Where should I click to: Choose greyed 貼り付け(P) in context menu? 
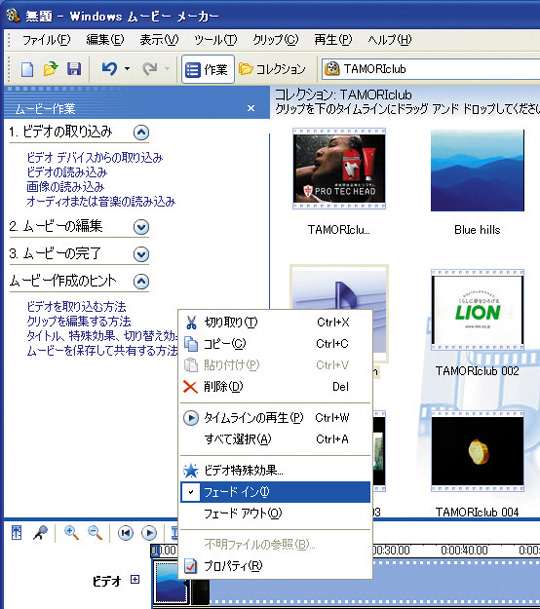(275, 365)
